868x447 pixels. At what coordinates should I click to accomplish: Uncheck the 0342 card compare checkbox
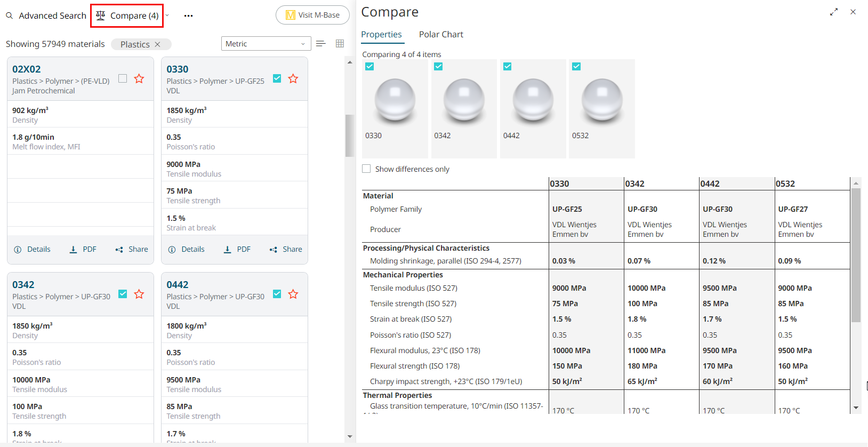[x=123, y=294]
